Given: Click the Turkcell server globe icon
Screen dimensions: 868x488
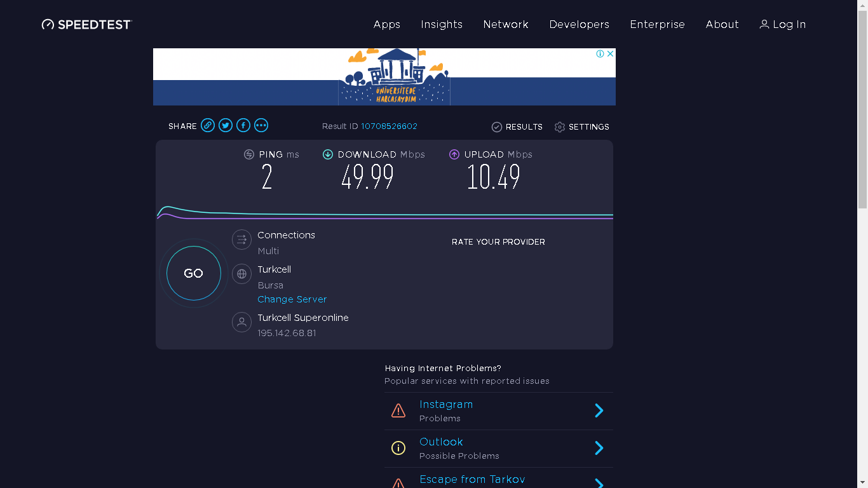Looking at the screenshot, I should tap(241, 274).
